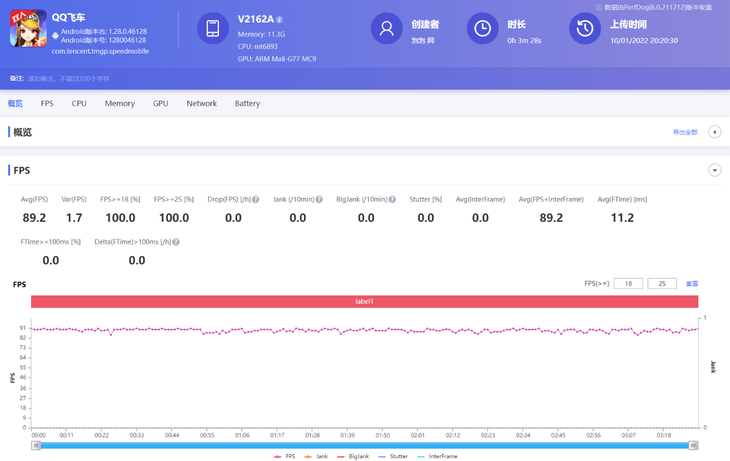Switch to the CPU tab

point(79,104)
